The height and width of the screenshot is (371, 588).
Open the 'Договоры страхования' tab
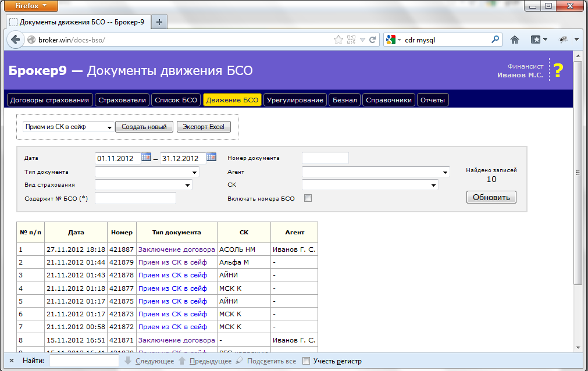click(49, 100)
